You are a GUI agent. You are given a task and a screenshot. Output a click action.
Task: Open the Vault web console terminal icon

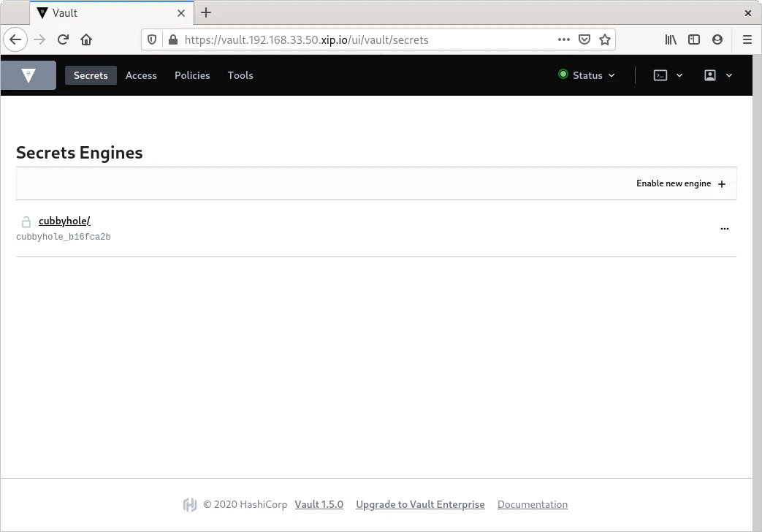[660, 75]
